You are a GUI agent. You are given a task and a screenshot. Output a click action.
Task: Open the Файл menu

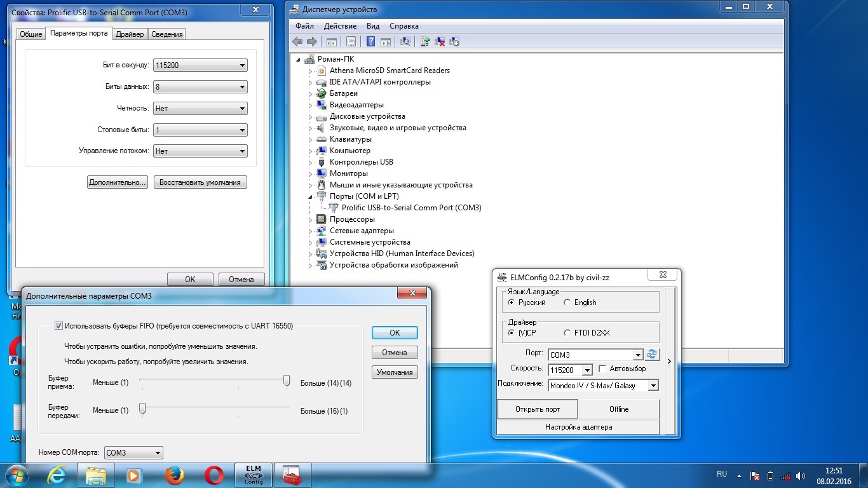[x=305, y=26]
